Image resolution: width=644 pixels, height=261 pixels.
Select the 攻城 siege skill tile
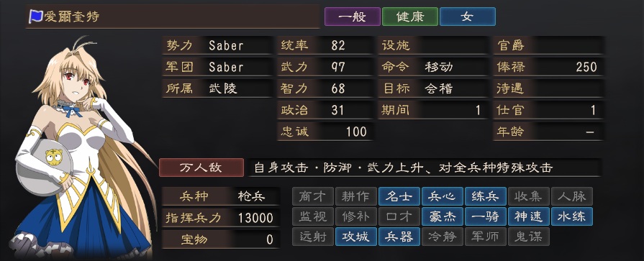click(356, 237)
